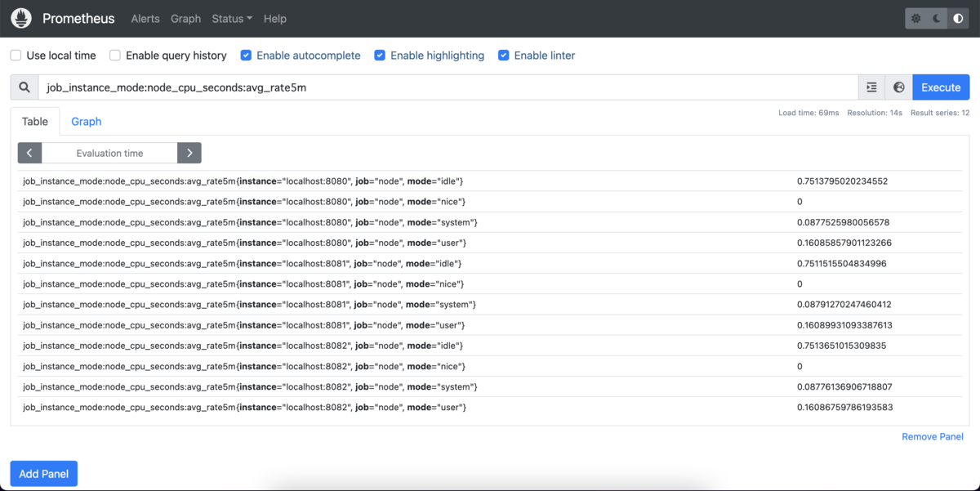Switch to the Graph tab in panel
Screen dimensions: 980x491
(87, 121)
